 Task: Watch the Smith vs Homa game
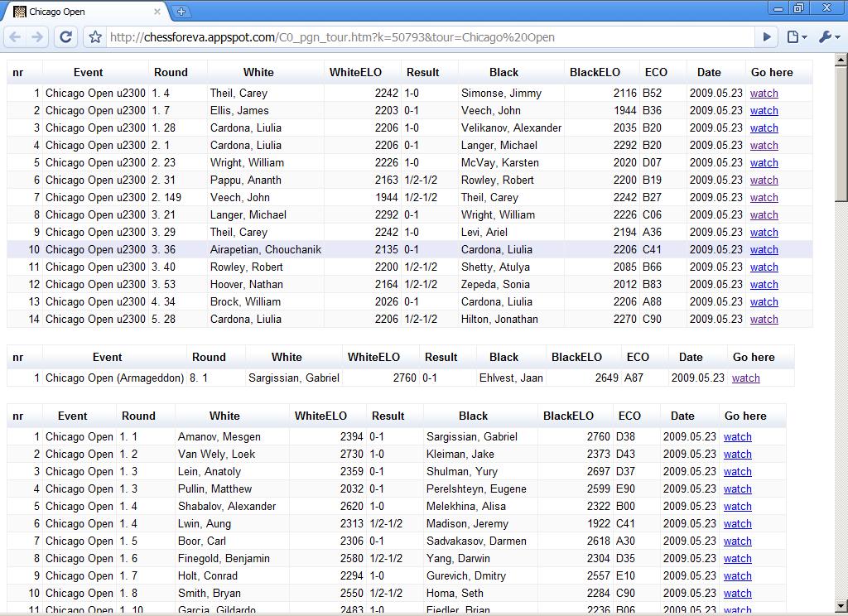coord(737,594)
